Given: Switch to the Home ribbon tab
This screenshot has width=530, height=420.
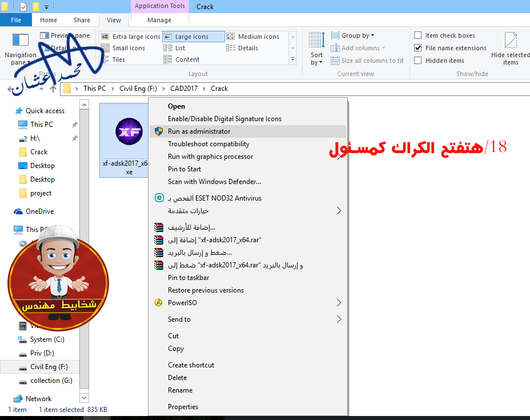Looking at the screenshot, I should coord(49,20).
